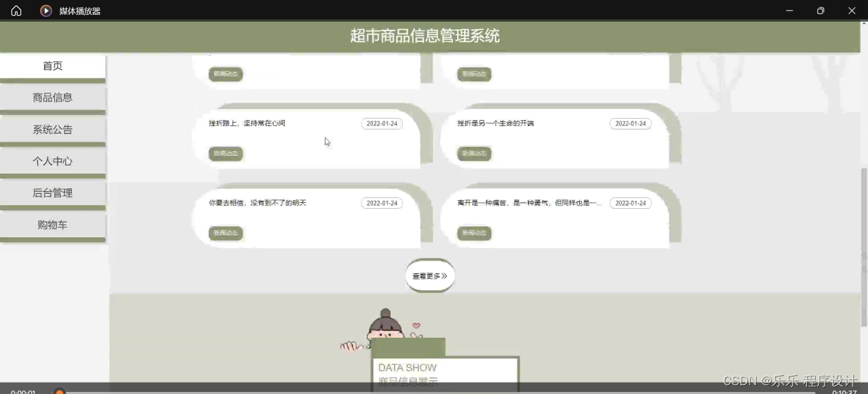Click the home icon in the media player title bar

point(15,10)
